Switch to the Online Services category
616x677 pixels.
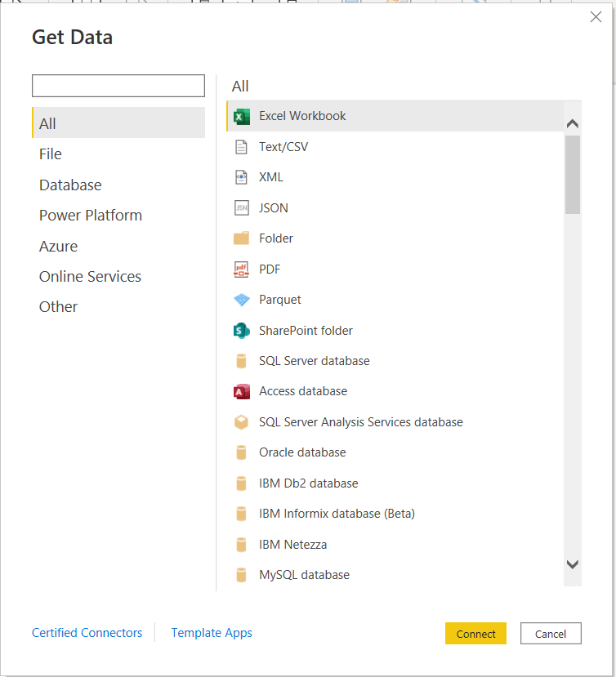[x=90, y=276]
